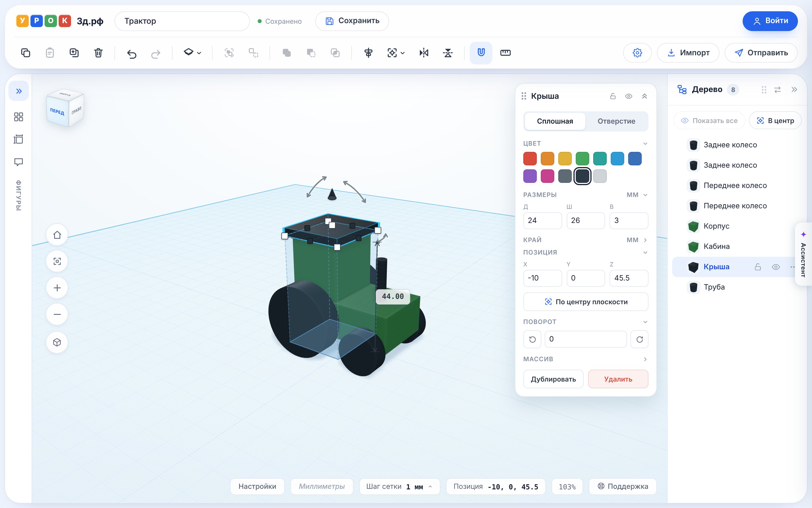Screen dimensions: 812x508
Task: Click the boolean union icon
Action: coord(286,53)
